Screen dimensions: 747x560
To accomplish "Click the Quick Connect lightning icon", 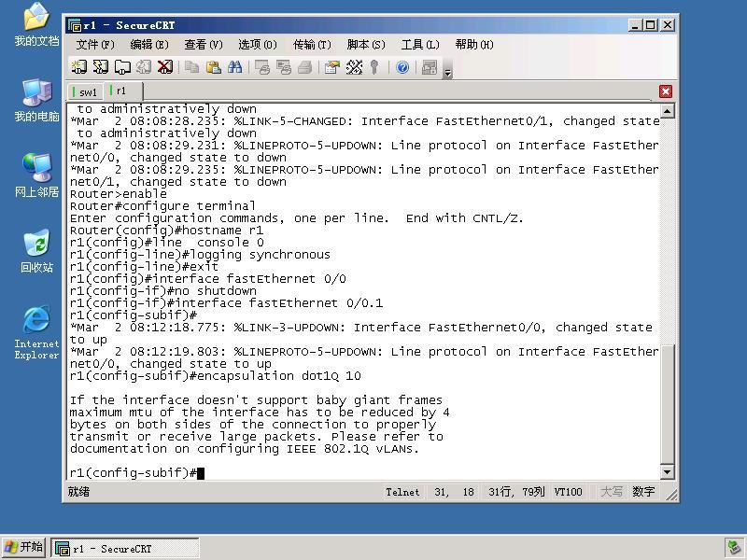I will pyautogui.click(x=101, y=67).
